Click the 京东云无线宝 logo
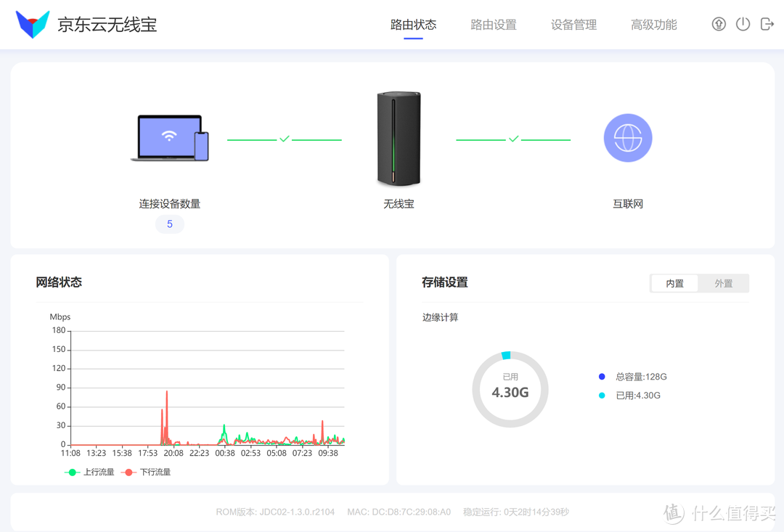 click(x=86, y=24)
